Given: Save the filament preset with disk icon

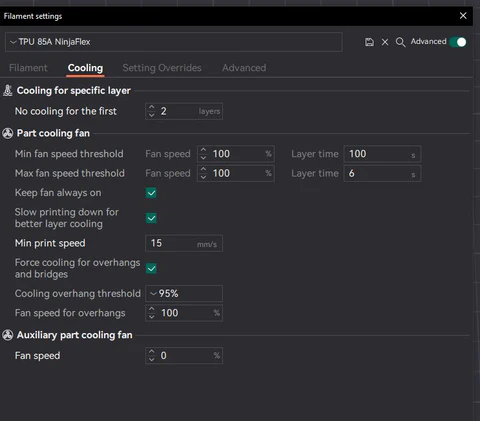Looking at the screenshot, I should coord(369,42).
